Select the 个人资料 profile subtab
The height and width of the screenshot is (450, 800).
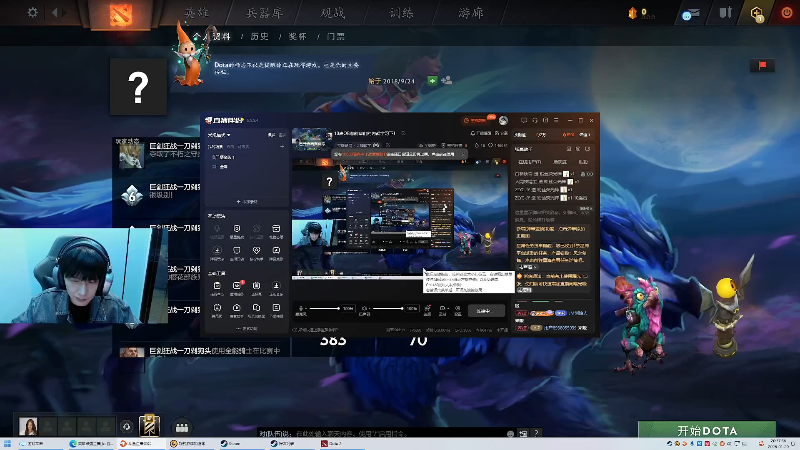click(212, 36)
